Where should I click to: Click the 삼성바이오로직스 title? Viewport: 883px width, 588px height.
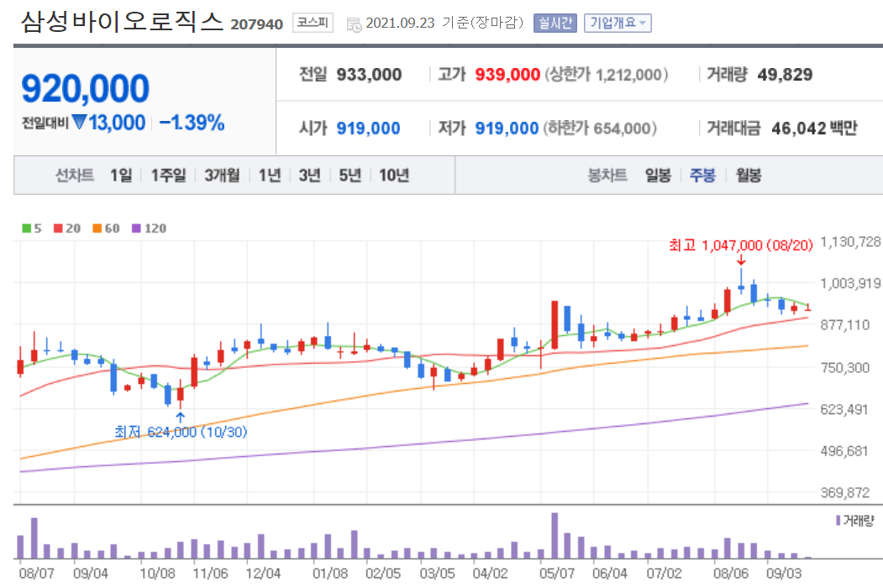[x=122, y=21]
